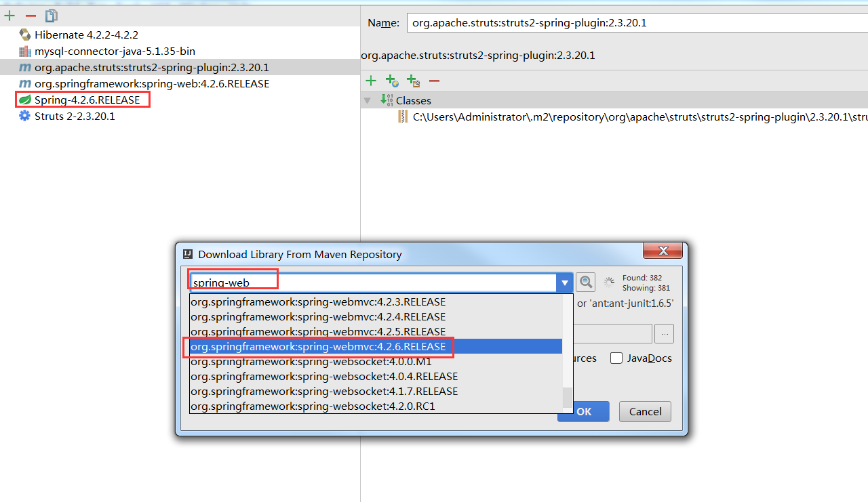Click the loading spinner next to Found: 382

610,283
